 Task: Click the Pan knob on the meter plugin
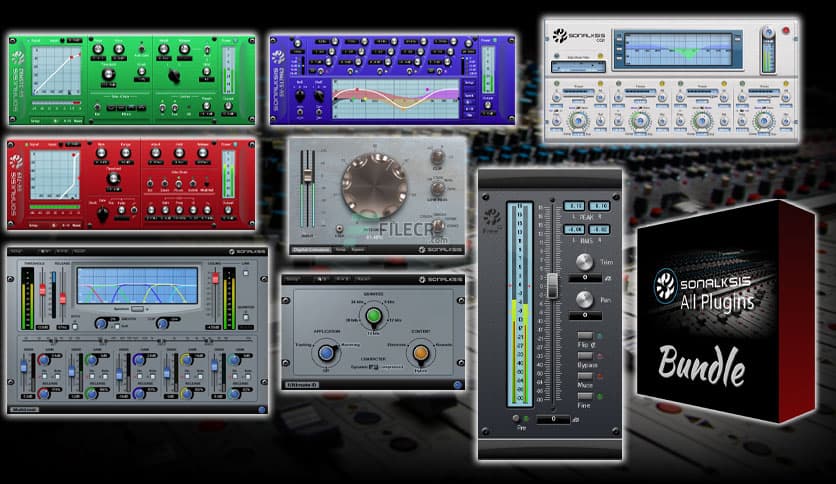[584, 300]
